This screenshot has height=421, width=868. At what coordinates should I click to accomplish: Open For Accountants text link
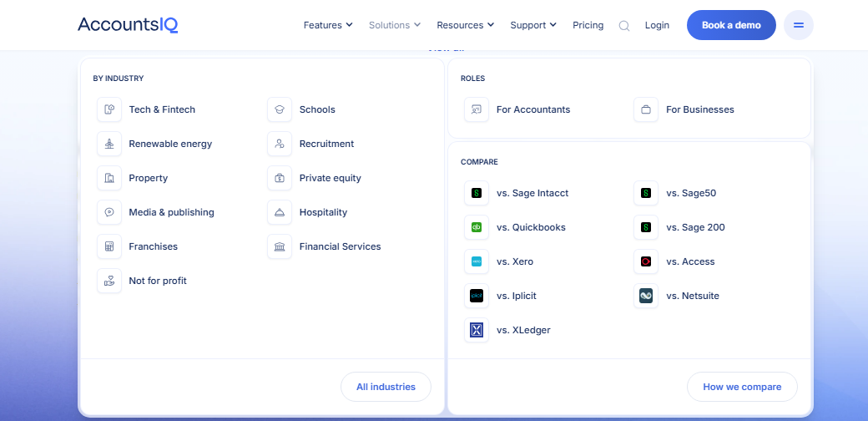[x=533, y=109]
